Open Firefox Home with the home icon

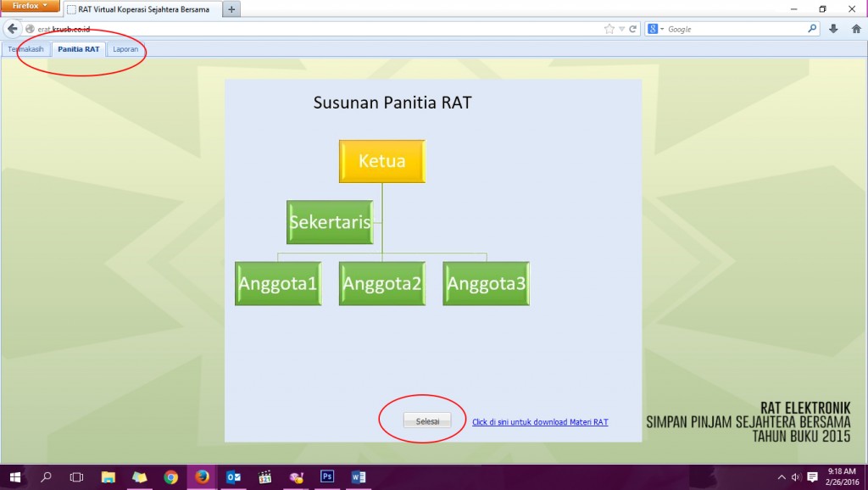click(x=856, y=28)
